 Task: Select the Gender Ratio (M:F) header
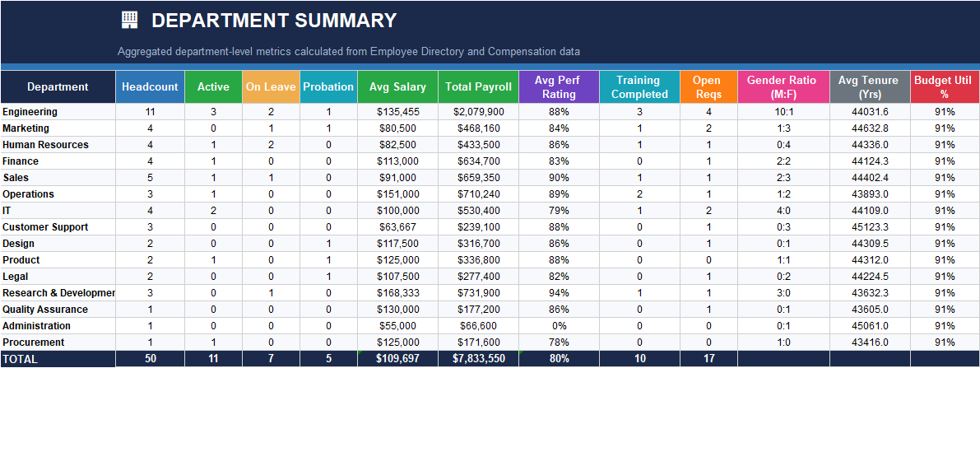click(x=783, y=87)
